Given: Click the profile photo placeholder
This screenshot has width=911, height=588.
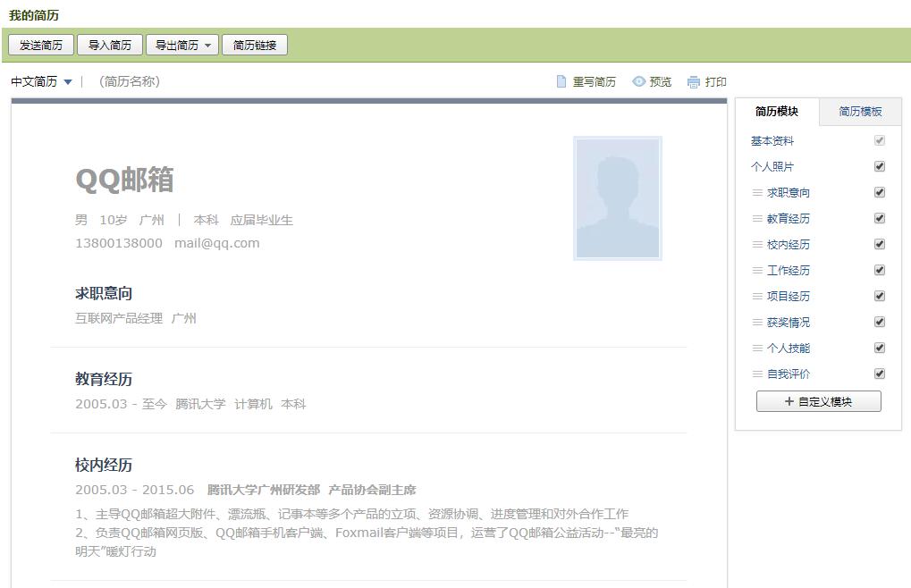Looking at the screenshot, I should (x=616, y=197).
